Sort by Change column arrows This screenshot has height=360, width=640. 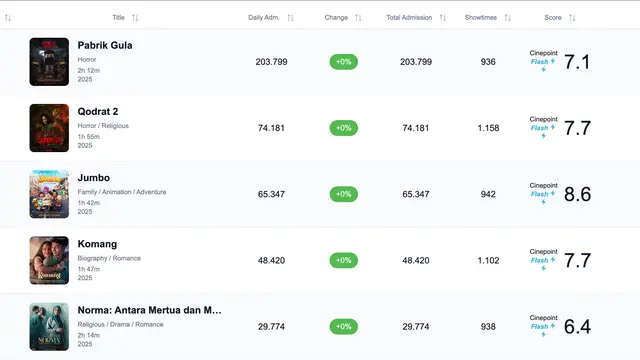pos(358,18)
